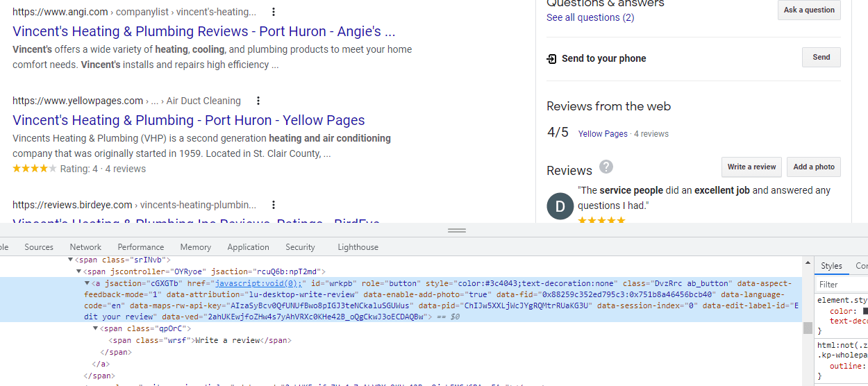Switch to the Network tab in DevTools
Viewport: 868px width, 386px height.
[x=85, y=247]
